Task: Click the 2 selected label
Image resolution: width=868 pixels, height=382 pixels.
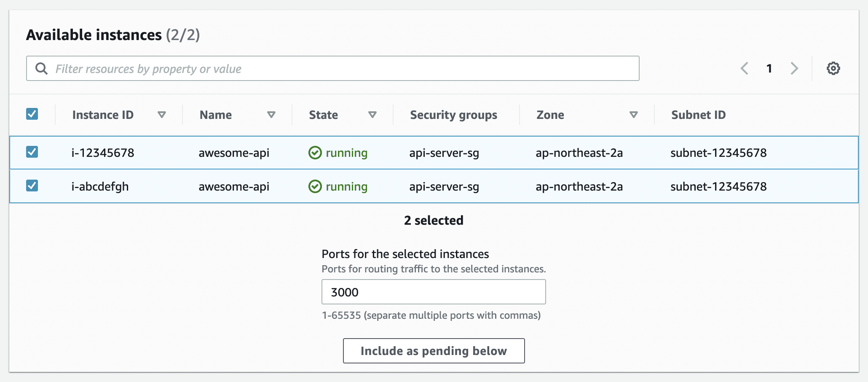Action: pyautogui.click(x=434, y=220)
